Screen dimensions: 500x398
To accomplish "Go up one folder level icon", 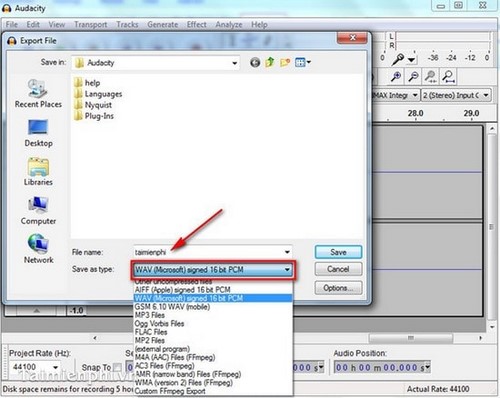I will pyautogui.click(x=270, y=62).
